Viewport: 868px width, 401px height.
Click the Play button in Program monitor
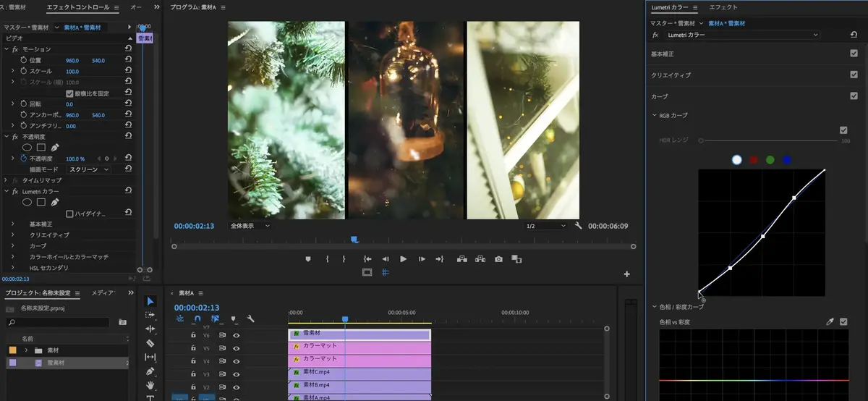pyautogui.click(x=403, y=259)
